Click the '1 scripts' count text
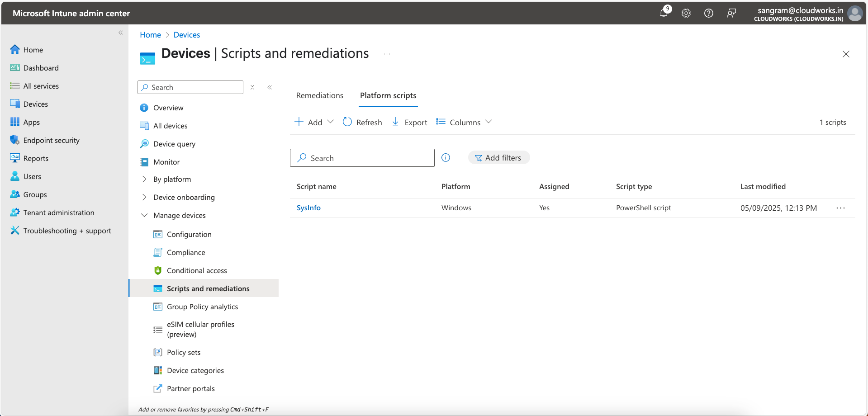Image resolution: width=868 pixels, height=416 pixels. point(833,122)
